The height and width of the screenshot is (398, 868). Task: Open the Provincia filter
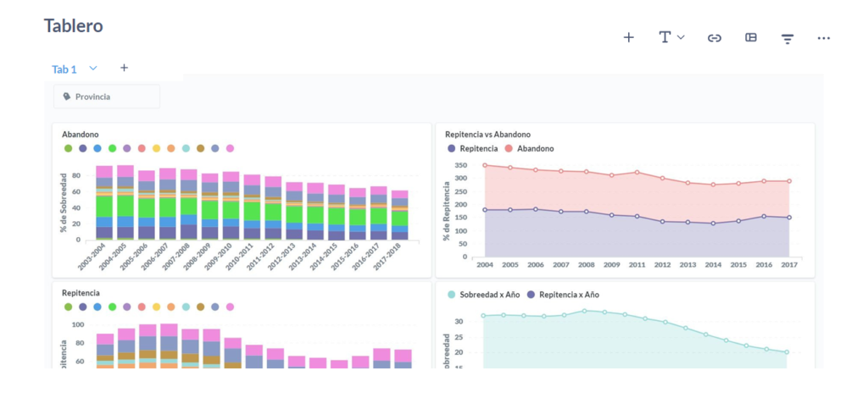106,97
